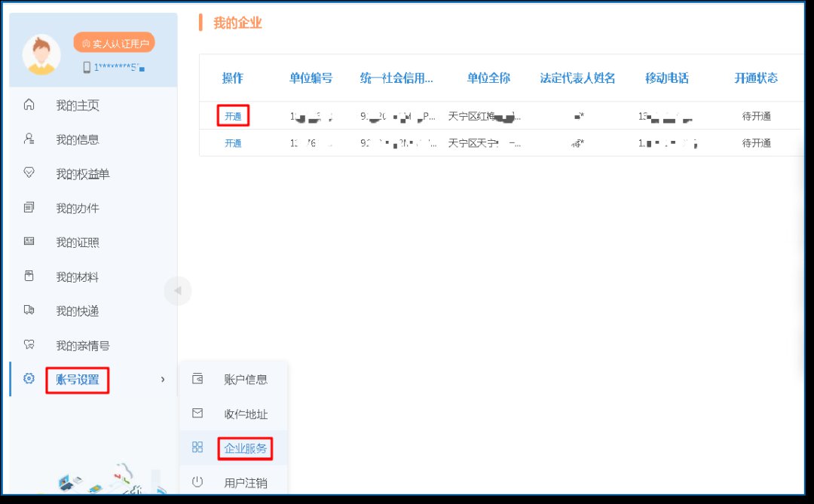Click the user avatar picture

point(41,55)
